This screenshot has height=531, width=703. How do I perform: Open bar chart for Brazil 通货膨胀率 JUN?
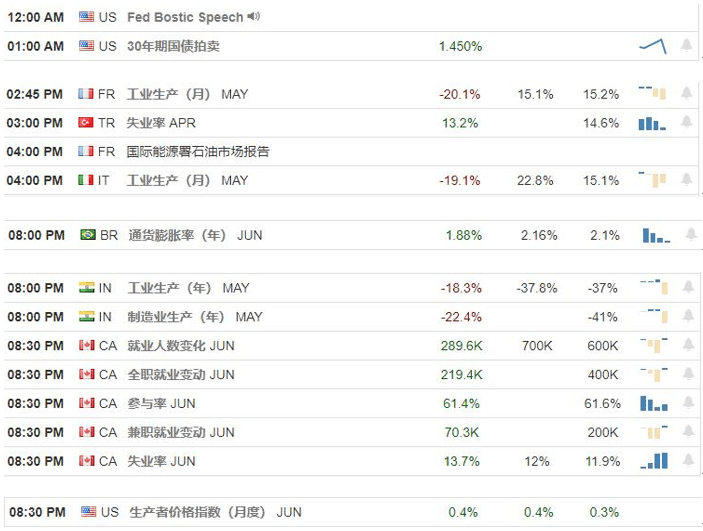coord(656,235)
